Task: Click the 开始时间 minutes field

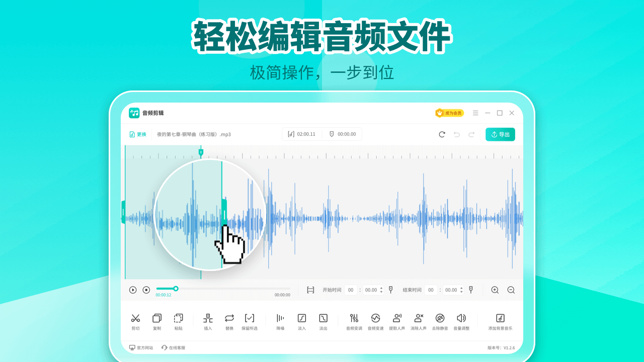Action: [x=351, y=290]
